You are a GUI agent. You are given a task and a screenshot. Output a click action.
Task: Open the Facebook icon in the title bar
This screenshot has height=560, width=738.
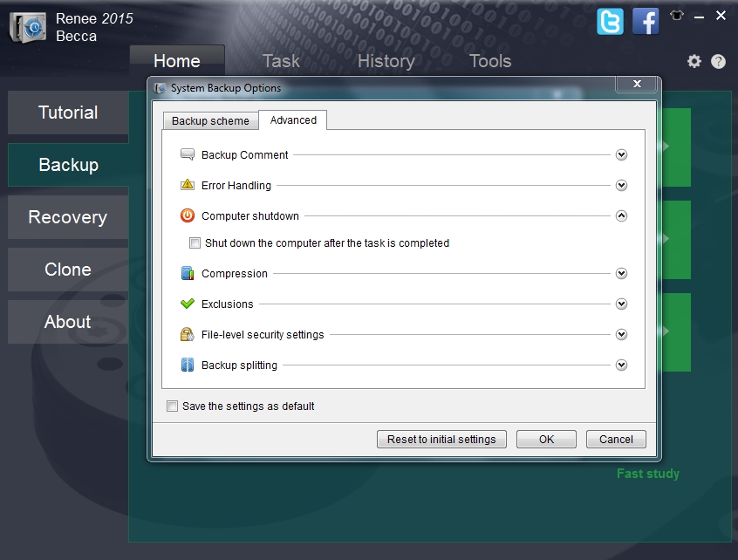[646, 22]
